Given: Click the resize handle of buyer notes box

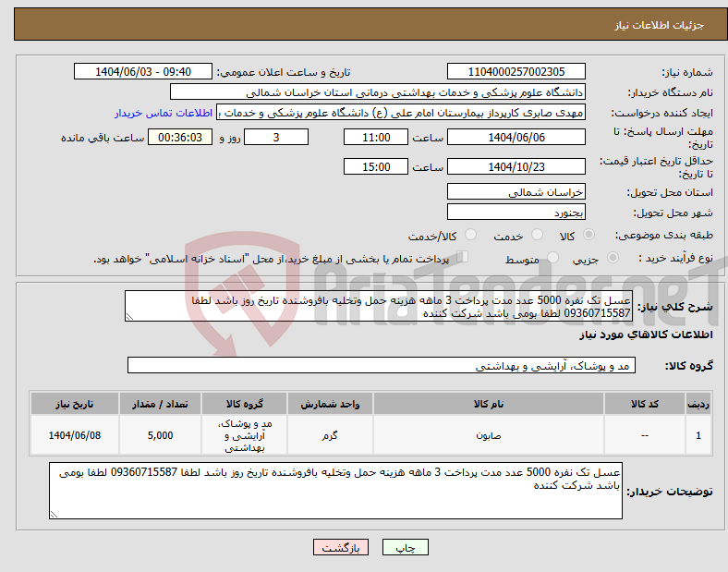Looking at the screenshot, I should (x=54, y=515).
